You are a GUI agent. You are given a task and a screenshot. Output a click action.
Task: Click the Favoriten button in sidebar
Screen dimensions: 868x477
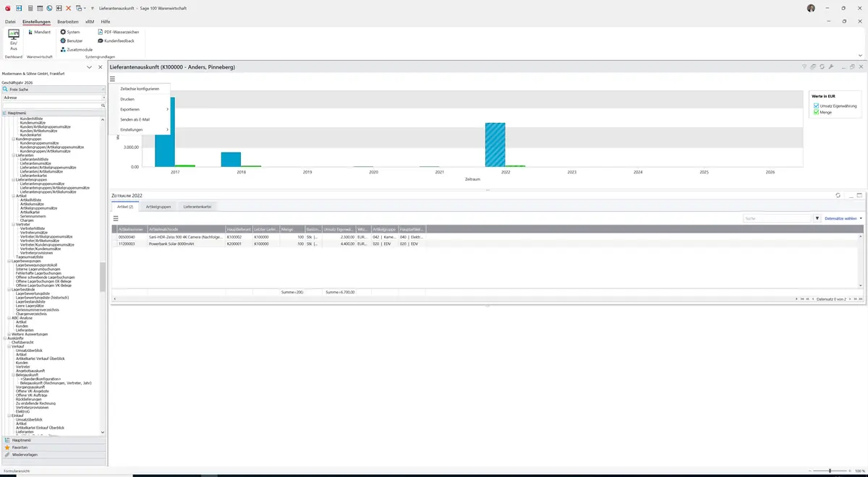(20, 447)
